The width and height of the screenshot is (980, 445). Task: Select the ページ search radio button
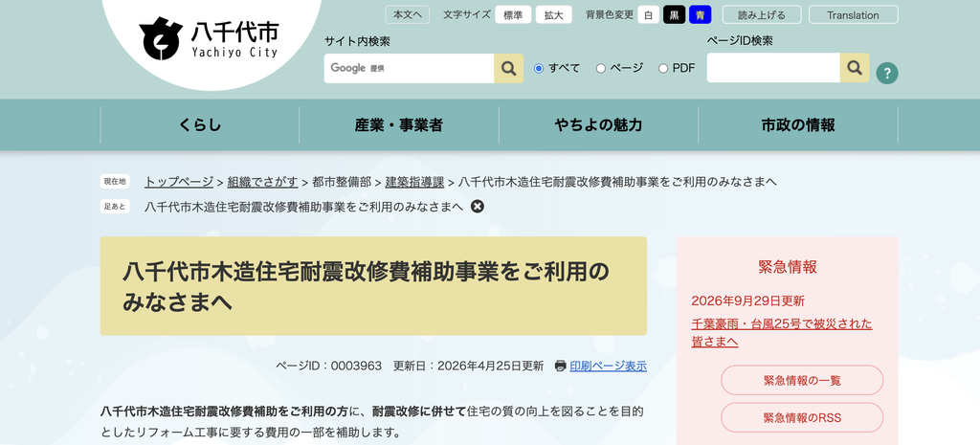click(601, 68)
